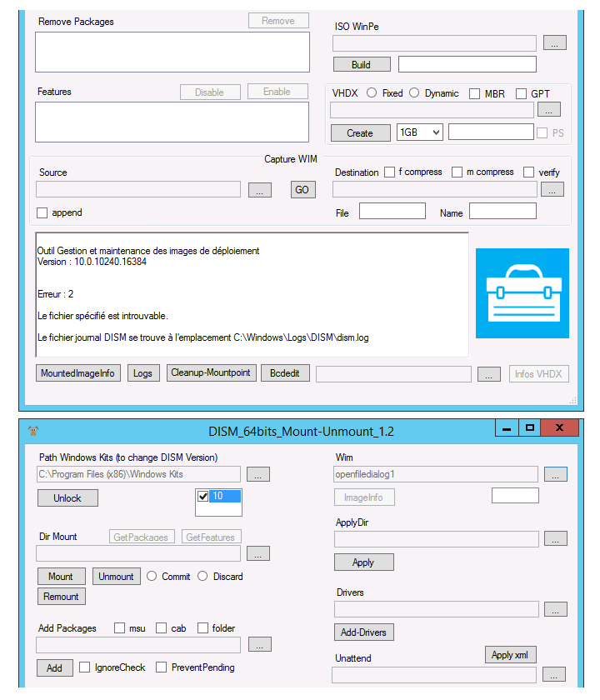This screenshot has width=600, height=700.
Task: Click the Mount button
Action: [x=61, y=577]
